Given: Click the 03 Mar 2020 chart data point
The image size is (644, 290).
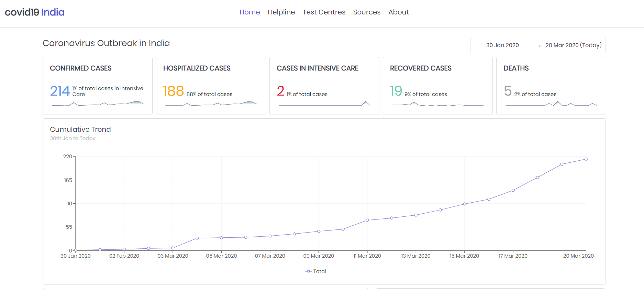Looking at the screenshot, I should click(173, 248).
